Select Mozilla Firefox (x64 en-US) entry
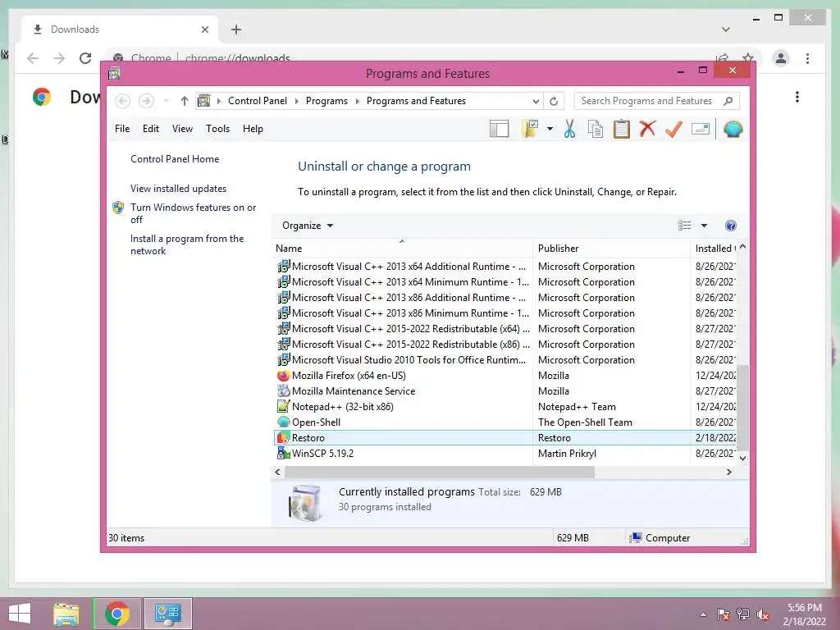 (x=504, y=376)
